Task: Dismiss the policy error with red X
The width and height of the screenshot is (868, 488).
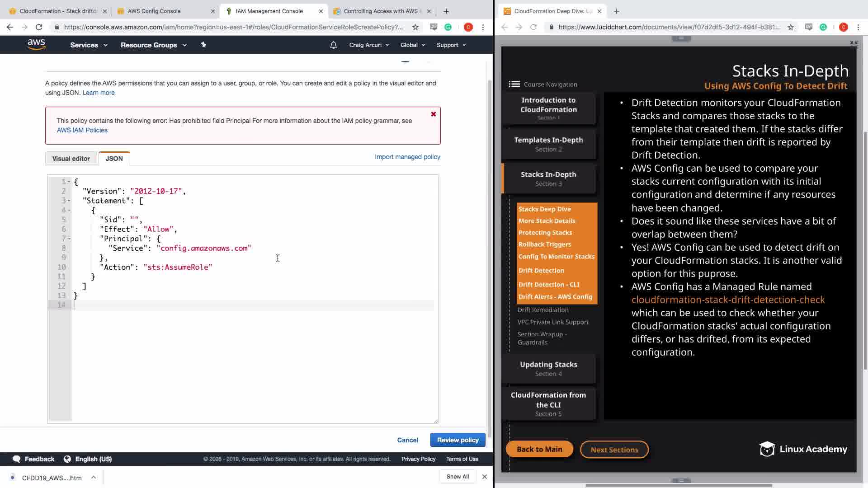Action: 433,114
